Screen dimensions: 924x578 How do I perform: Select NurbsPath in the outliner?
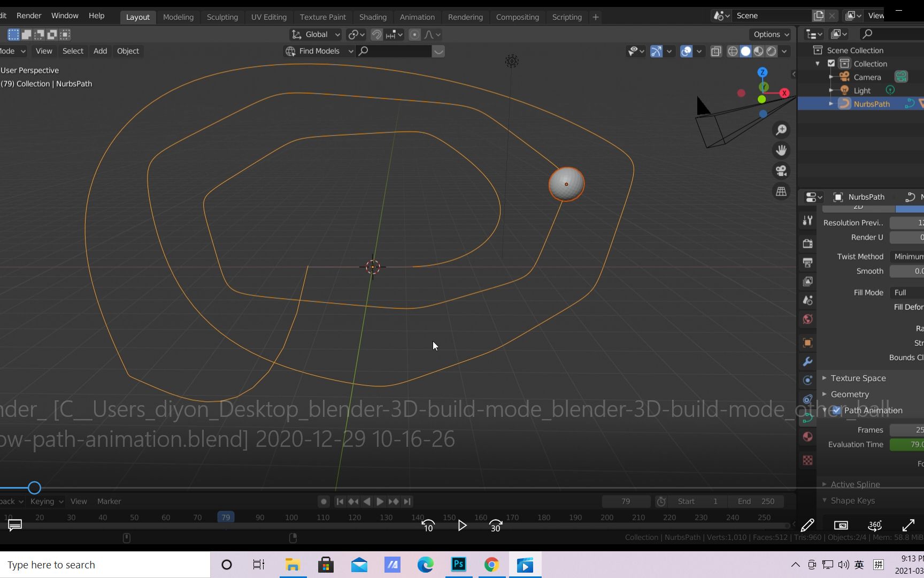872,103
